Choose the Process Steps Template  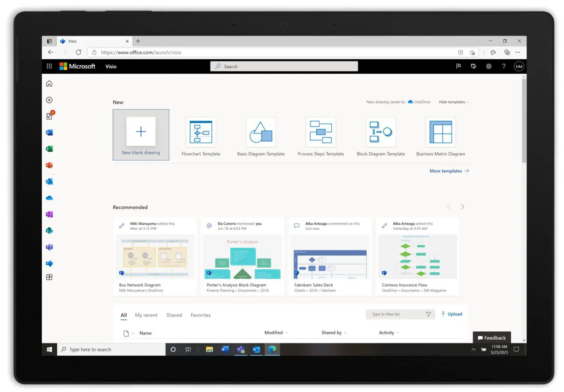click(x=321, y=137)
